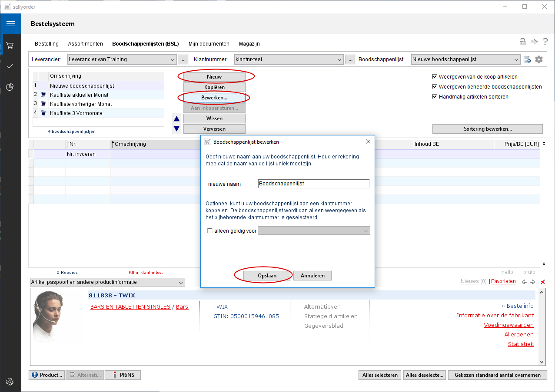Click the gear icon next to Boodschappenlijst dropdown

[x=539, y=59]
